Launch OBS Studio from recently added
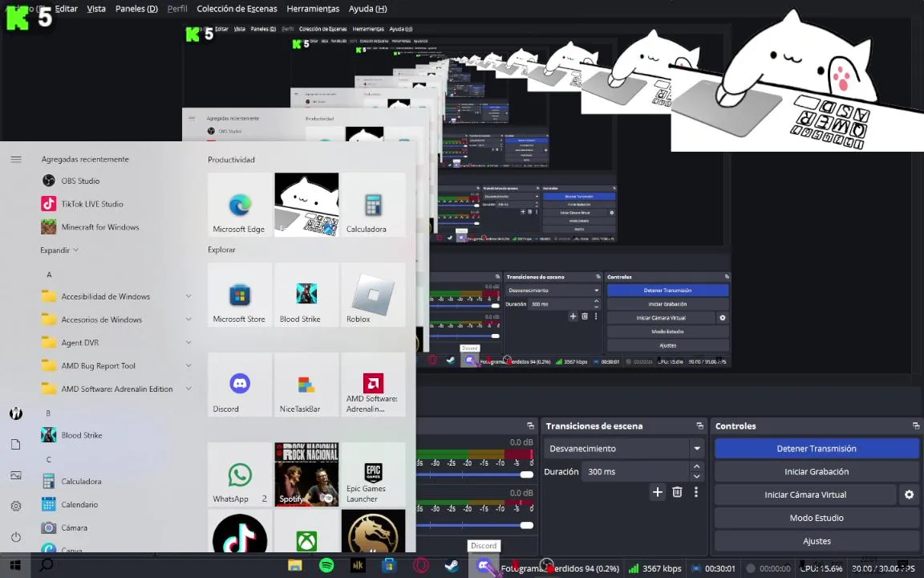924x578 pixels. tap(80, 181)
